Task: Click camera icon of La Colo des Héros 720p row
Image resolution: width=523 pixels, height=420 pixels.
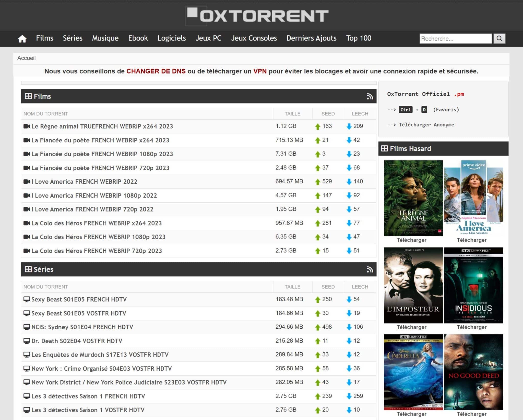Action: pos(27,251)
